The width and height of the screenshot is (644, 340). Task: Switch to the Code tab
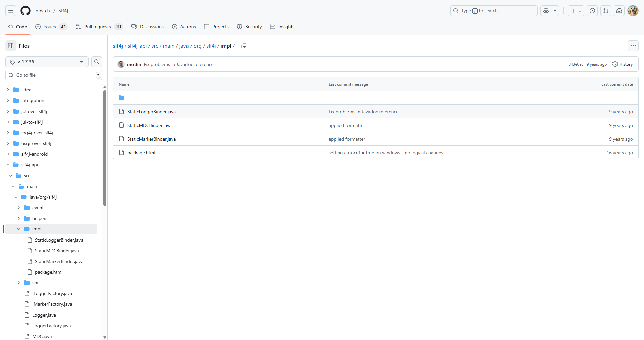click(18, 27)
